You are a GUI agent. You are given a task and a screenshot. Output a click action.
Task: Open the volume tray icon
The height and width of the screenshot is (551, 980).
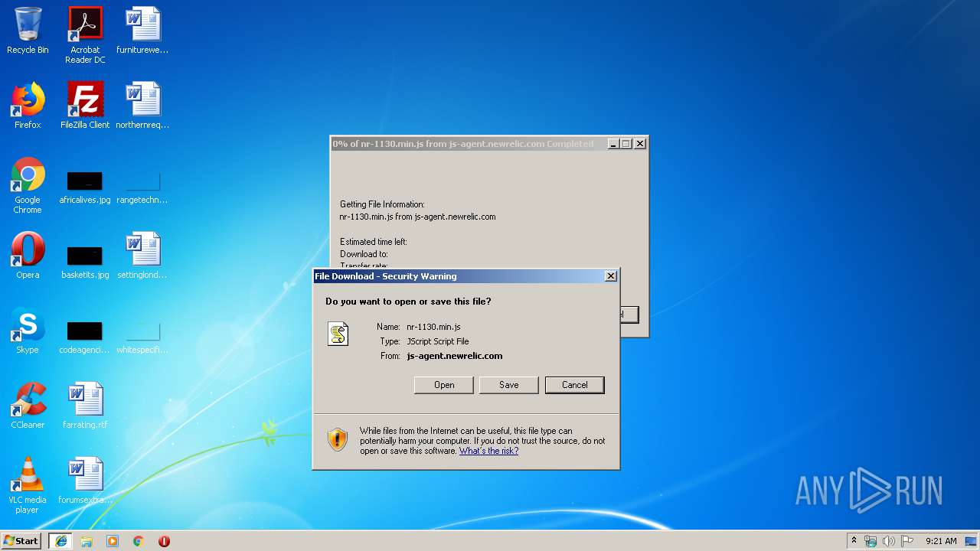pyautogui.click(x=889, y=541)
